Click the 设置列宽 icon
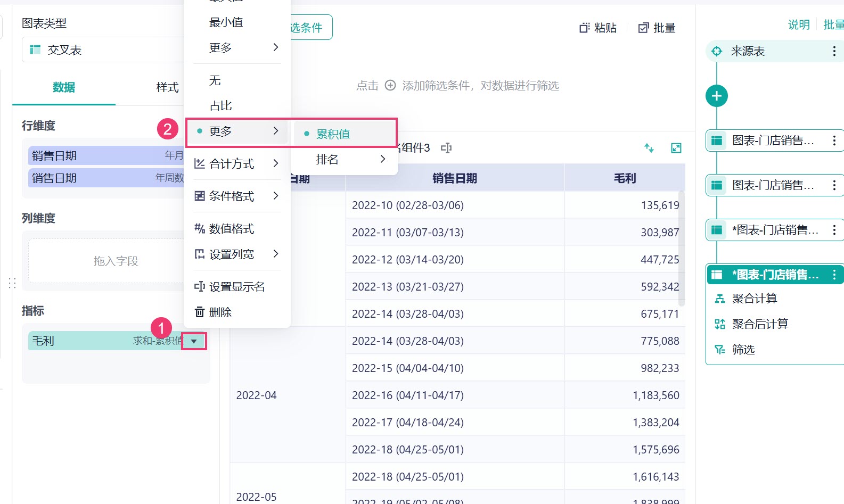 pos(200,254)
